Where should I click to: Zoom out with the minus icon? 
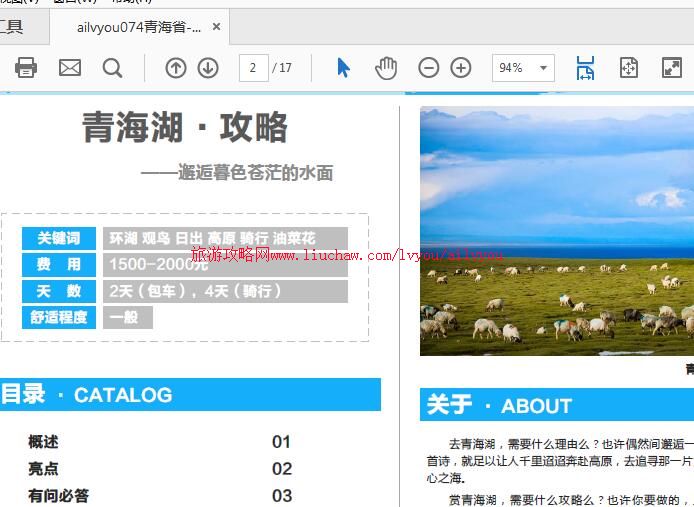[428, 68]
